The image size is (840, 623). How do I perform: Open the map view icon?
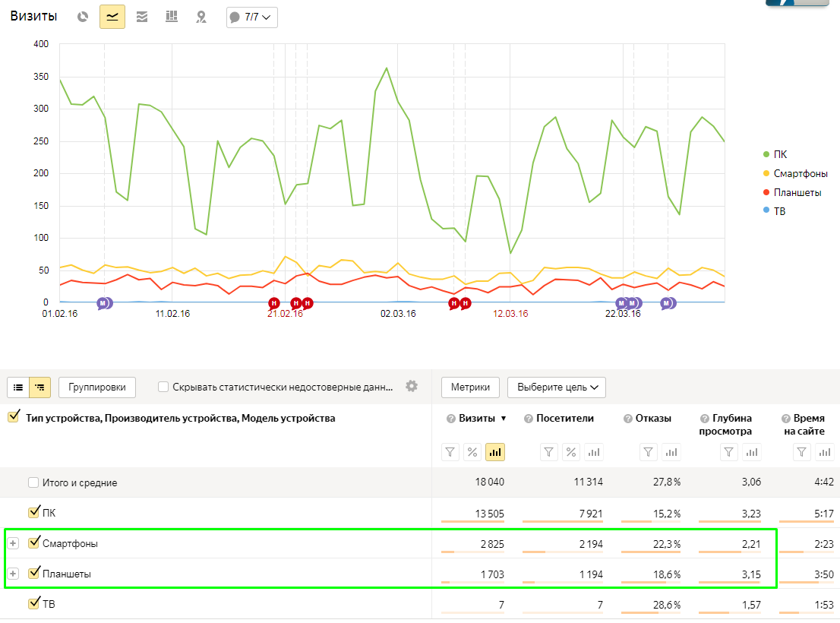click(x=201, y=17)
